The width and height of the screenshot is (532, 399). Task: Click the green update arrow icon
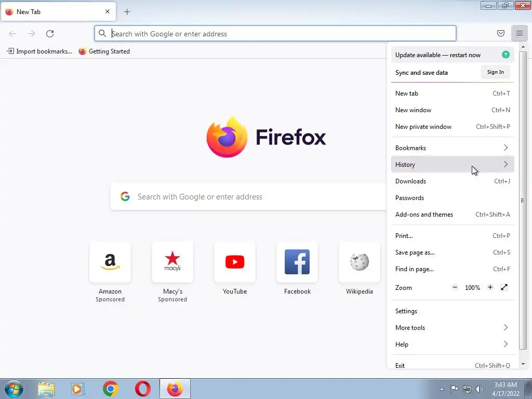[506, 55]
